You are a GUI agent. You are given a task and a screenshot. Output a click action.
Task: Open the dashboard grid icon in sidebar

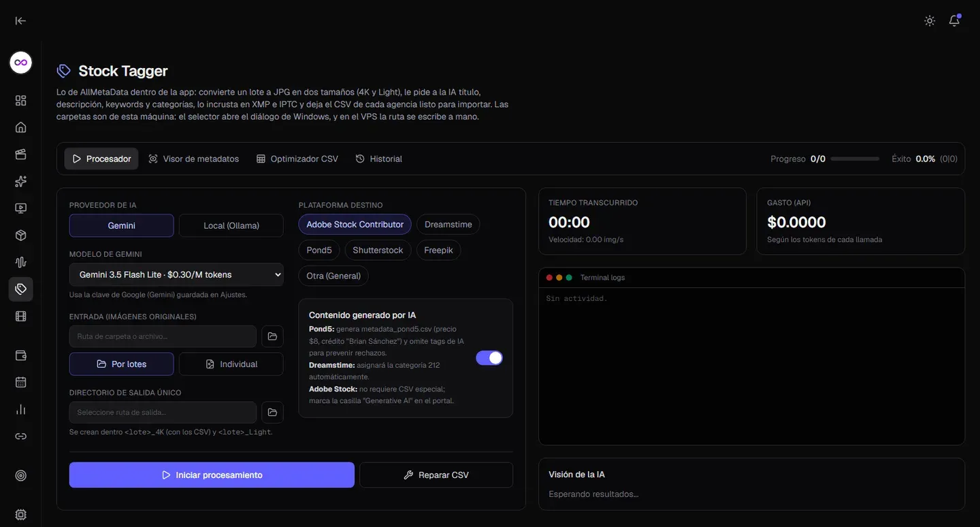tap(21, 101)
